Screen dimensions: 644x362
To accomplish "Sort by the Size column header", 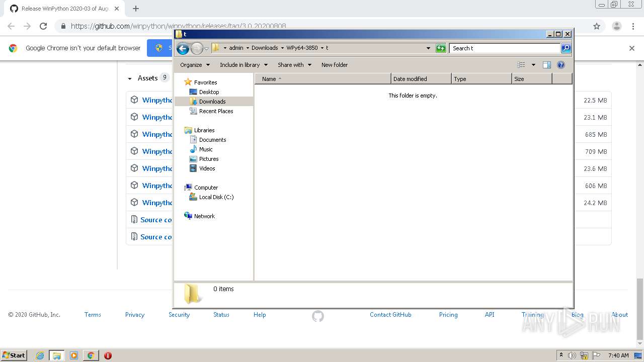I will pos(532,79).
